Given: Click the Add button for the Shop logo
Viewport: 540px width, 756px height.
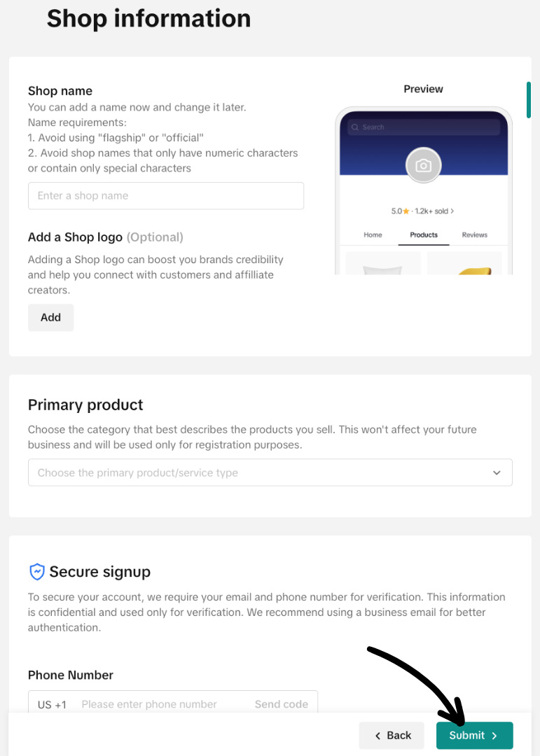Looking at the screenshot, I should pyautogui.click(x=50, y=317).
